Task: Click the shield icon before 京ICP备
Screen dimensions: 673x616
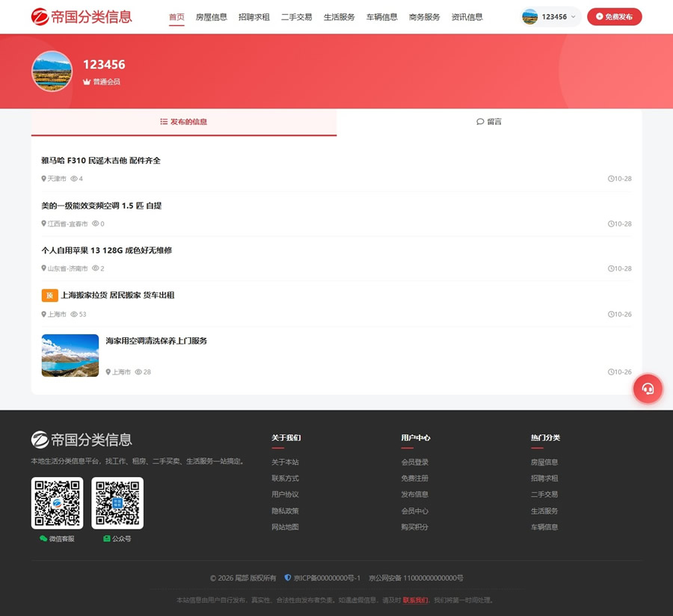Action: point(288,578)
